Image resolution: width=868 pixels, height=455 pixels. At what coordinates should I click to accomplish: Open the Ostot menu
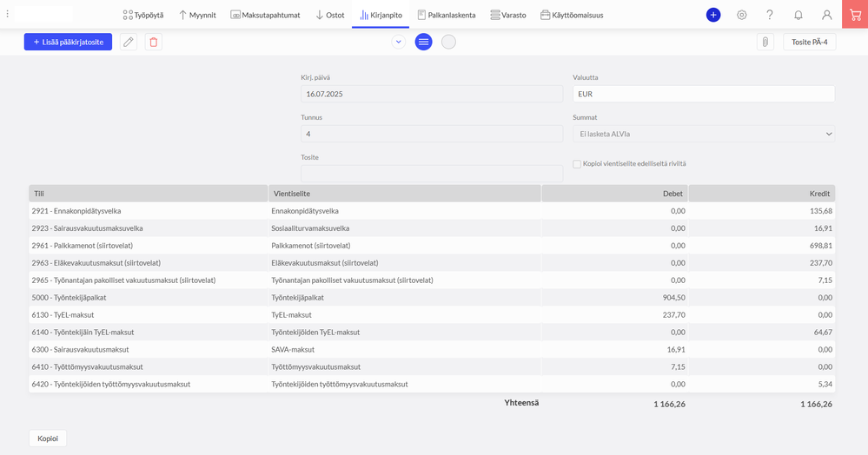point(330,15)
